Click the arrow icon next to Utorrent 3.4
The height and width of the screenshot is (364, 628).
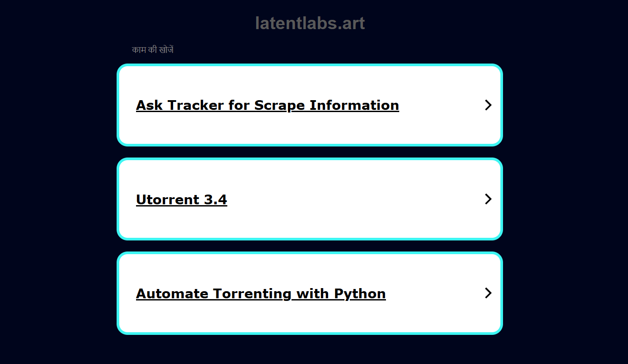click(488, 199)
